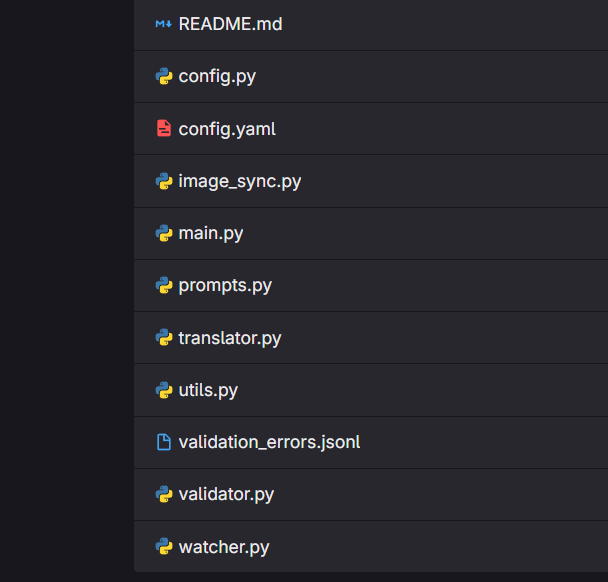Open the config.yaml file
This screenshot has width=608, height=582.
click(227, 129)
